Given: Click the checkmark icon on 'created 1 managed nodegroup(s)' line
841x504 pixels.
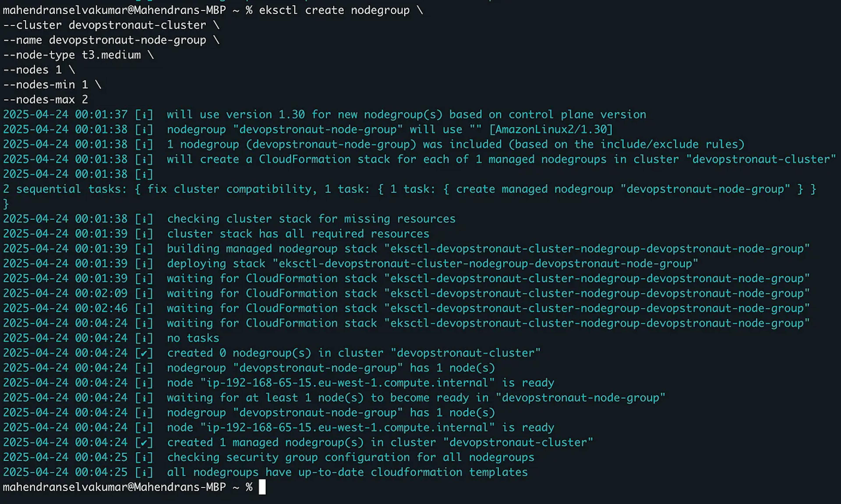Looking at the screenshot, I should pos(144,442).
